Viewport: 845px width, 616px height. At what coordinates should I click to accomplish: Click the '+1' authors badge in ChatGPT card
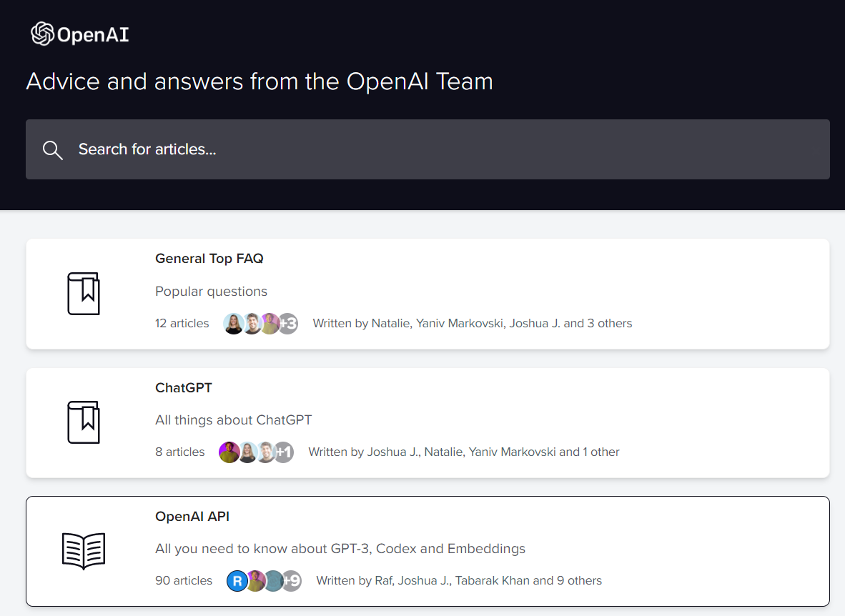coord(284,452)
